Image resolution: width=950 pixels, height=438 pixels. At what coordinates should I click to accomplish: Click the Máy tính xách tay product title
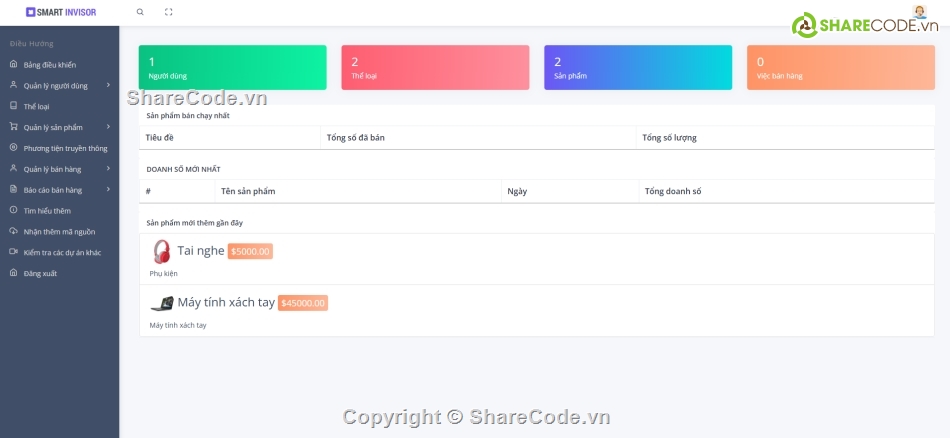click(x=225, y=303)
